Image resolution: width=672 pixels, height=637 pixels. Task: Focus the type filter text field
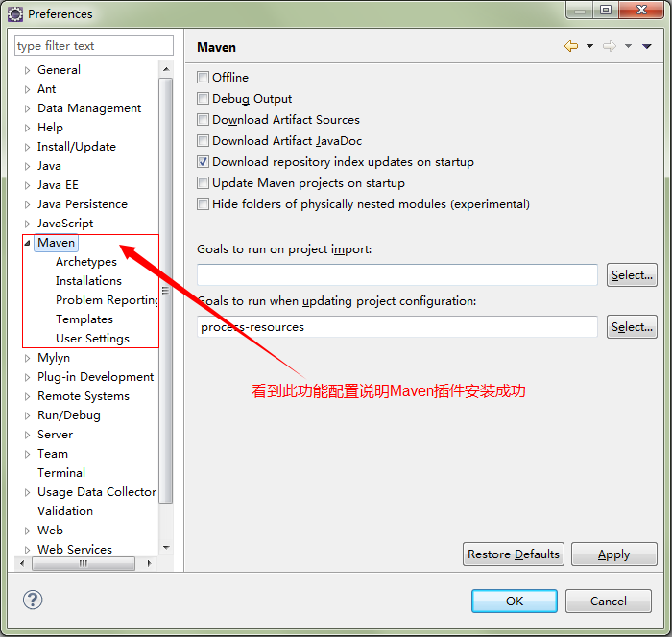coord(94,46)
